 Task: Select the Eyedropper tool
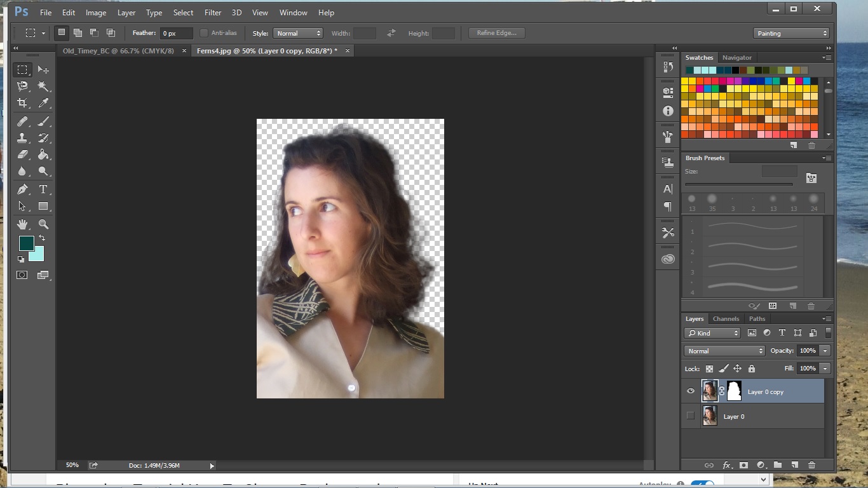pyautogui.click(x=44, y=102)
